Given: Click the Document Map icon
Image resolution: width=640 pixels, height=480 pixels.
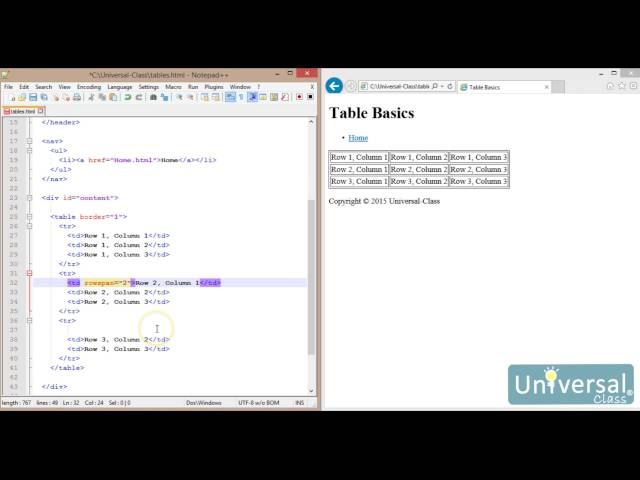Looking at the screenshot, I should click(274, 97).
